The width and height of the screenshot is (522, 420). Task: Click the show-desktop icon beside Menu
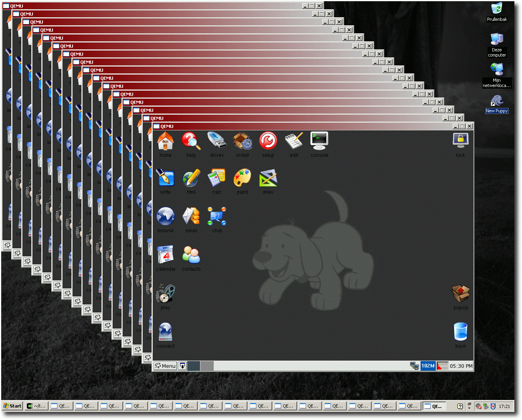tap(182, 366)
